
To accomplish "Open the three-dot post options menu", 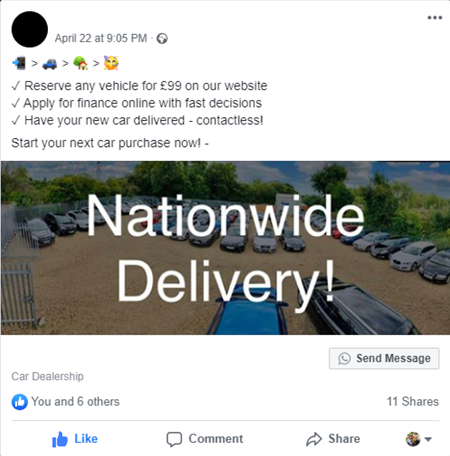I will (x=435, y=18).
